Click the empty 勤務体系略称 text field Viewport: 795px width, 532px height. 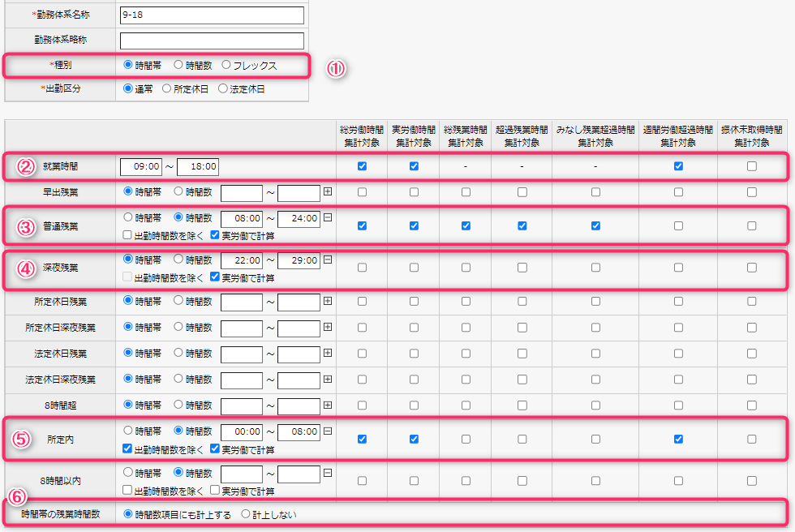click(211, 41)
